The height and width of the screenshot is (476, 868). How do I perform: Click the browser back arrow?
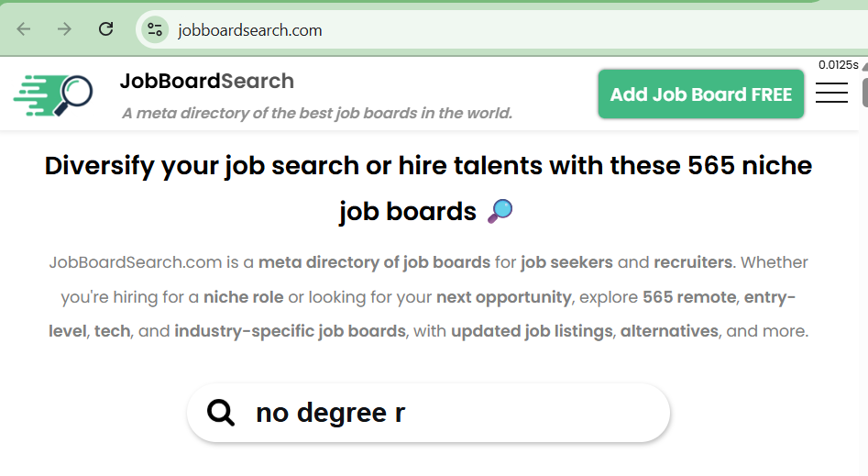[24, 29]
